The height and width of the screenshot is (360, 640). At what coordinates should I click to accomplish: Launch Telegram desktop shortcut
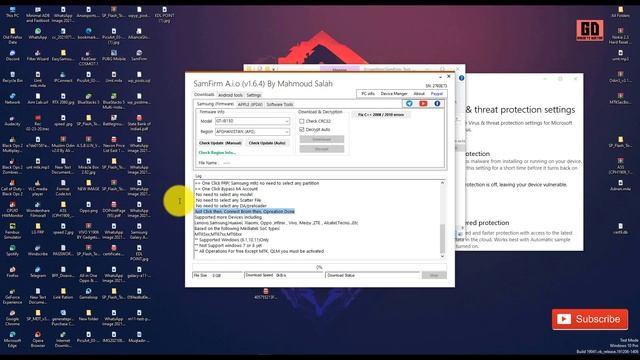[x=38, y=272]
